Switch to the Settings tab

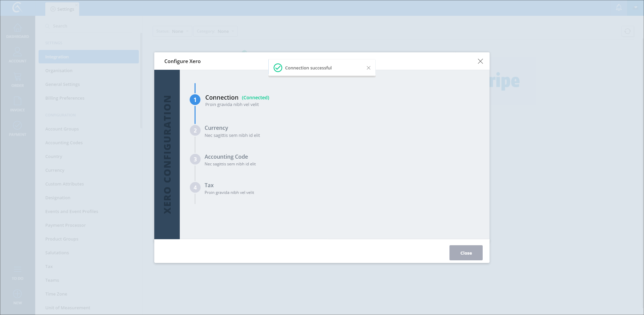click(x=62, y=9)
